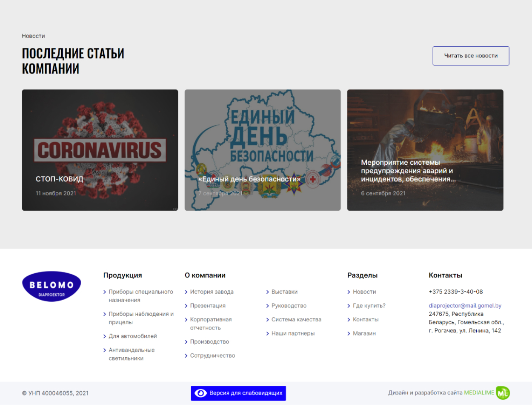Open 'Новости' link under Разделы
532x407 pixels.
364,292
